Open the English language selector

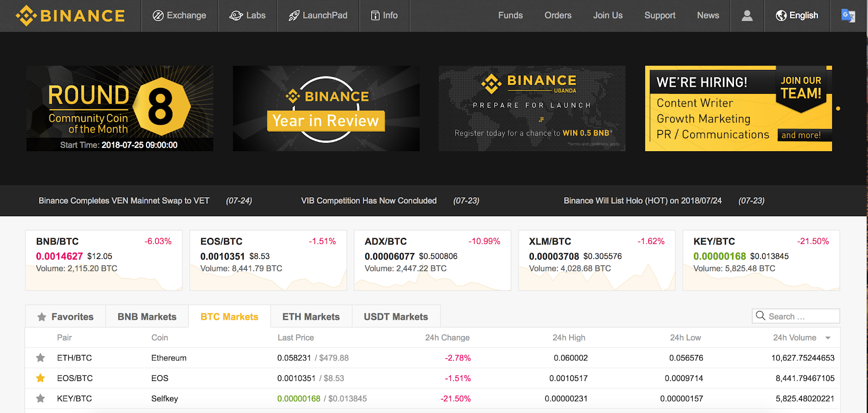(x=797, y=16)
